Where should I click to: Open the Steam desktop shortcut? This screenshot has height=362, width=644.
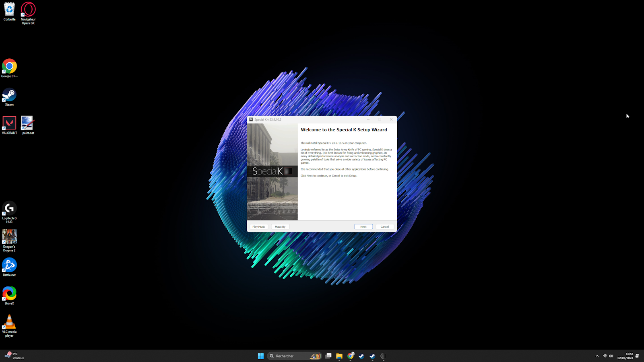tap(9, 97)
